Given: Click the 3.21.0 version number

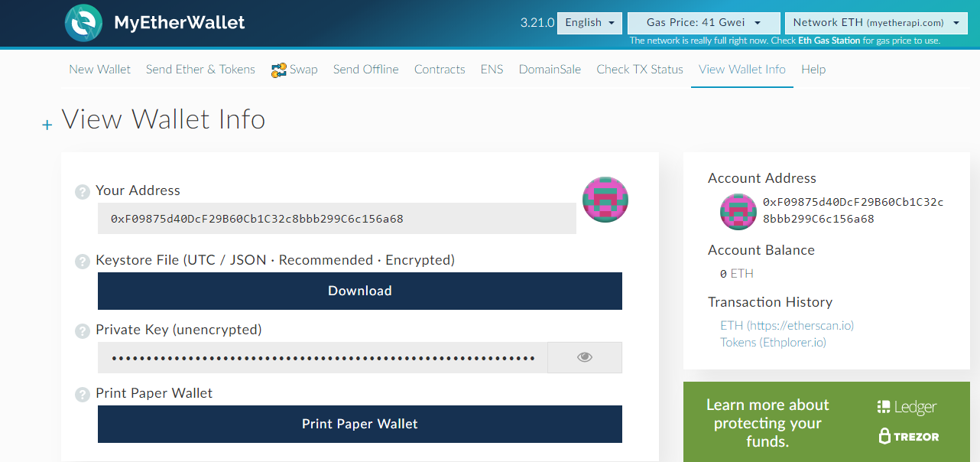Looking at the screenshot, I should pos(537,23).
